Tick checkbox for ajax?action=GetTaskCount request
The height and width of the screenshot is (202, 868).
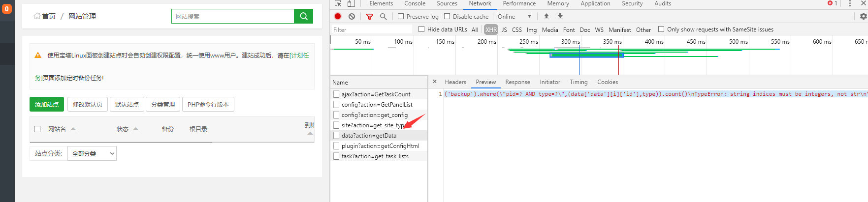click(336, 94)
